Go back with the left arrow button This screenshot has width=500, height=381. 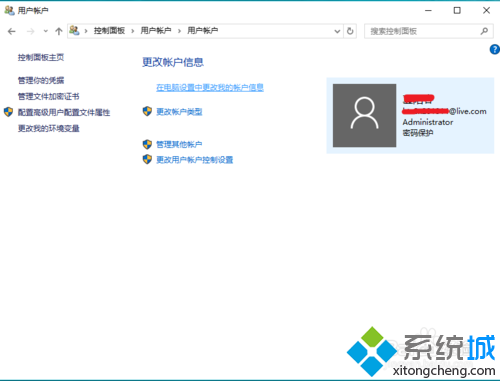coord(12,31)
